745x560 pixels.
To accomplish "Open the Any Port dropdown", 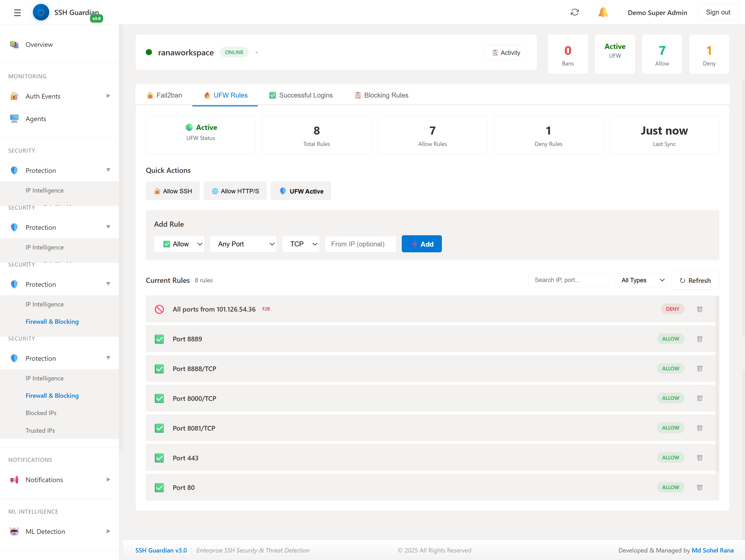I will tap(243, 244).
